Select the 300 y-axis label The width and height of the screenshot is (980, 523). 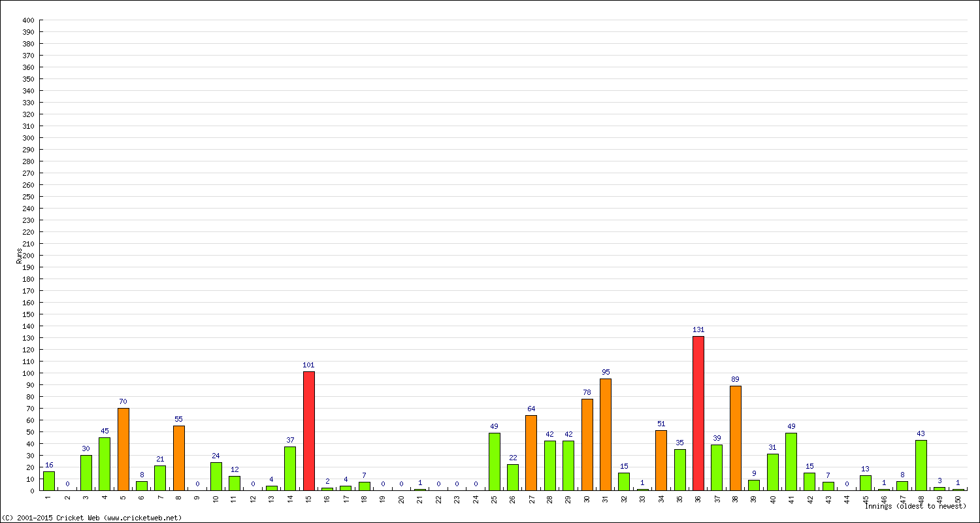pos(27,137)
